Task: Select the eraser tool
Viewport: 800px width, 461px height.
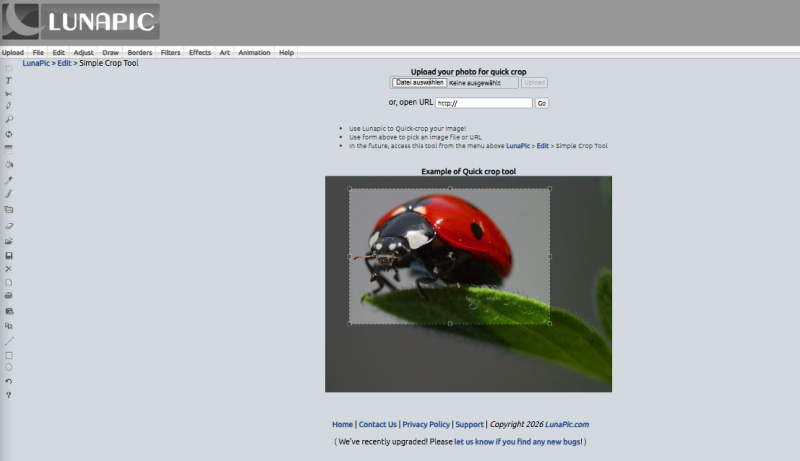Action: click(x=9, y=226)
